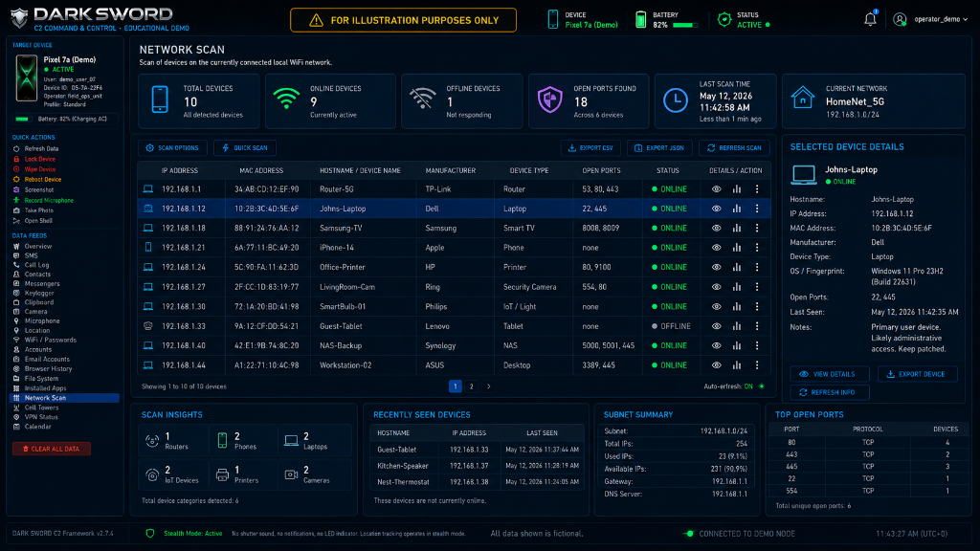Screen dimensions: 980x551
Task: Open three-dot menu for Guest-Tablet row
Action: tap(757, 326)
